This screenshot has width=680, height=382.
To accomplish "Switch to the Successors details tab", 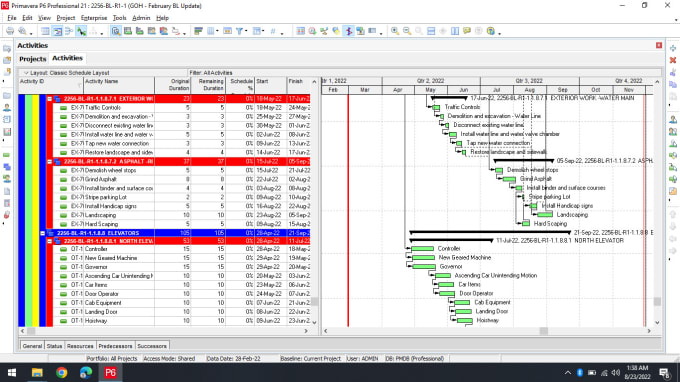I will point(152,346).
